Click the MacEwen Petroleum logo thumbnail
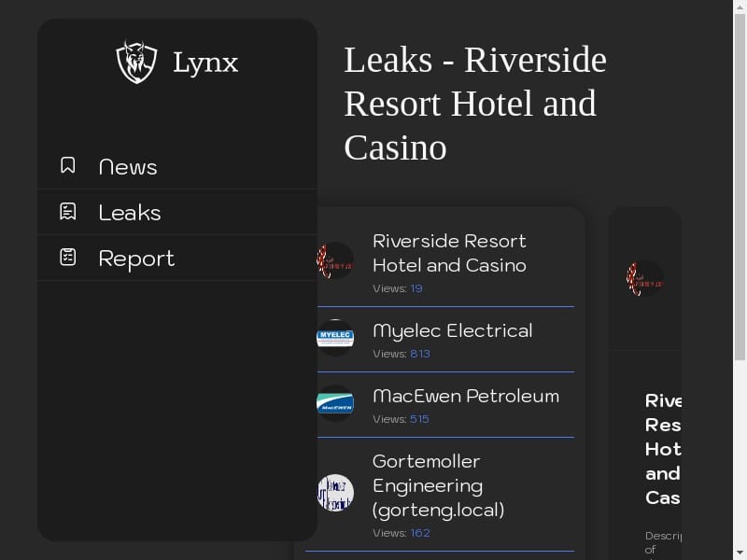747x560 pixels. click(335, 403)
